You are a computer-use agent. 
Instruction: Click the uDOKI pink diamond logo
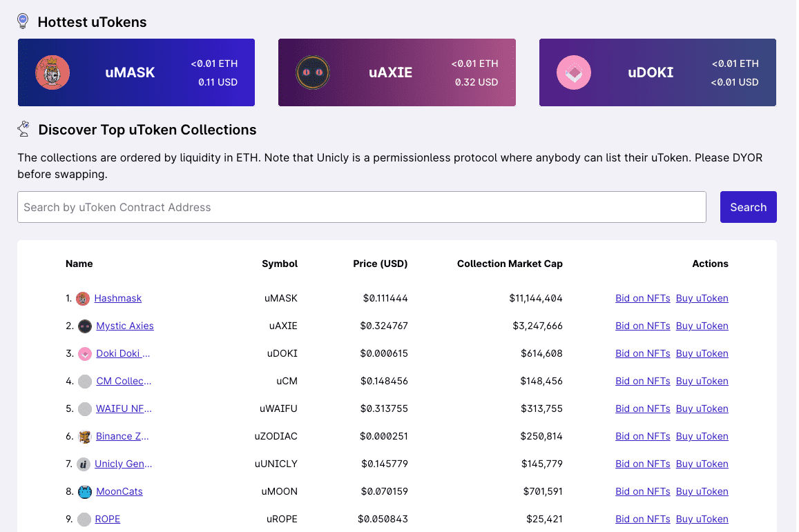[573, 72]
